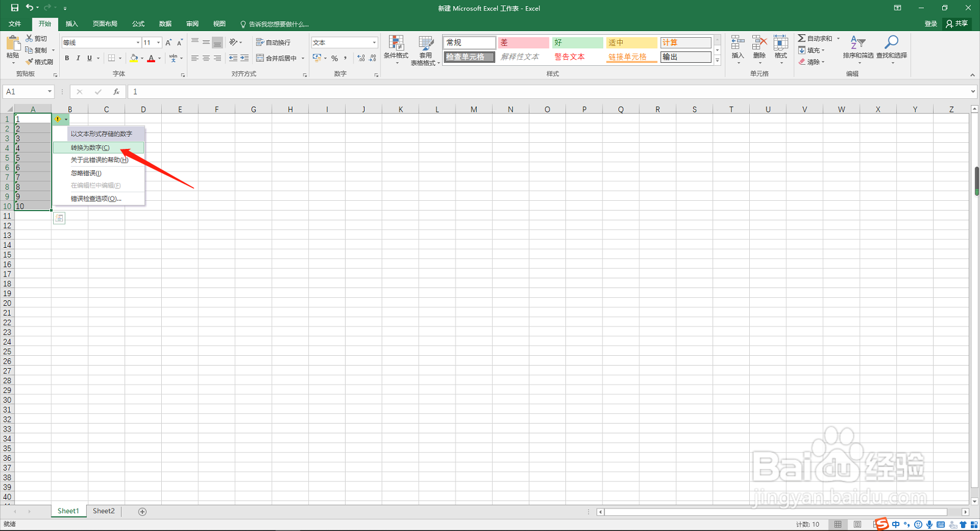
Task: Open the font name dropdown (等线)
Action: click(137, 42)
